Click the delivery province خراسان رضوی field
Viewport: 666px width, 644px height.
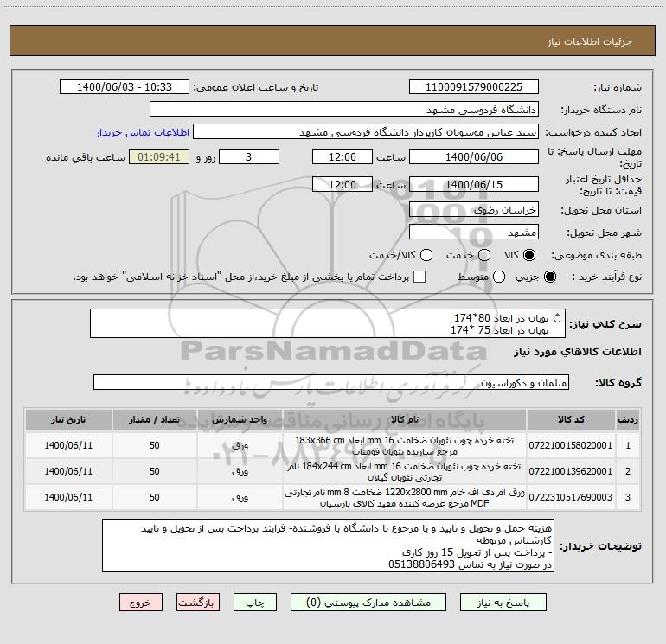pos(474,209)
